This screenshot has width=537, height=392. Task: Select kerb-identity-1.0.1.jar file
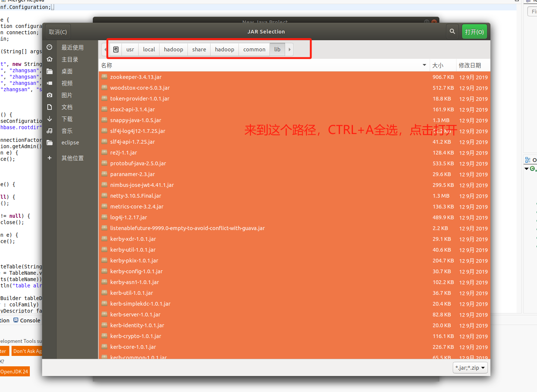tap(294, 325)
